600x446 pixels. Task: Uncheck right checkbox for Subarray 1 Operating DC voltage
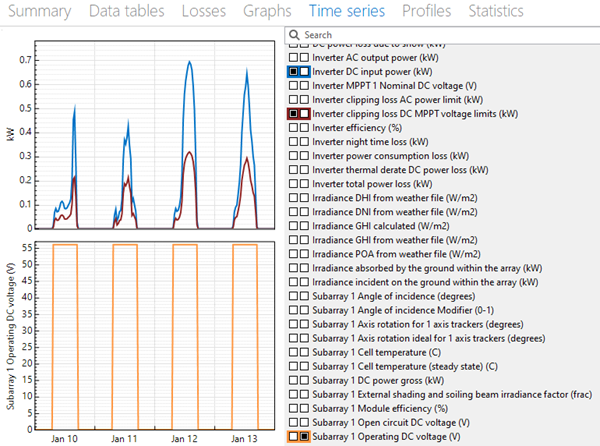click(305, 437)
